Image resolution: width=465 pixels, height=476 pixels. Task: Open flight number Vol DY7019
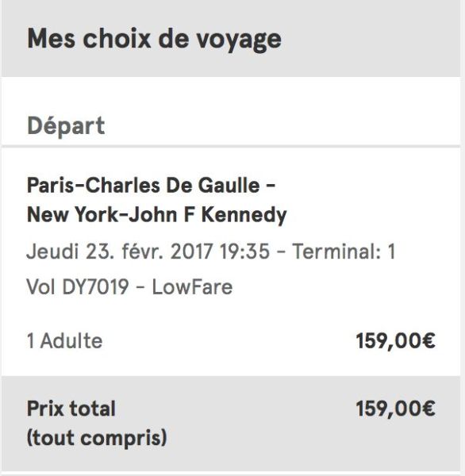coord(78,287)
